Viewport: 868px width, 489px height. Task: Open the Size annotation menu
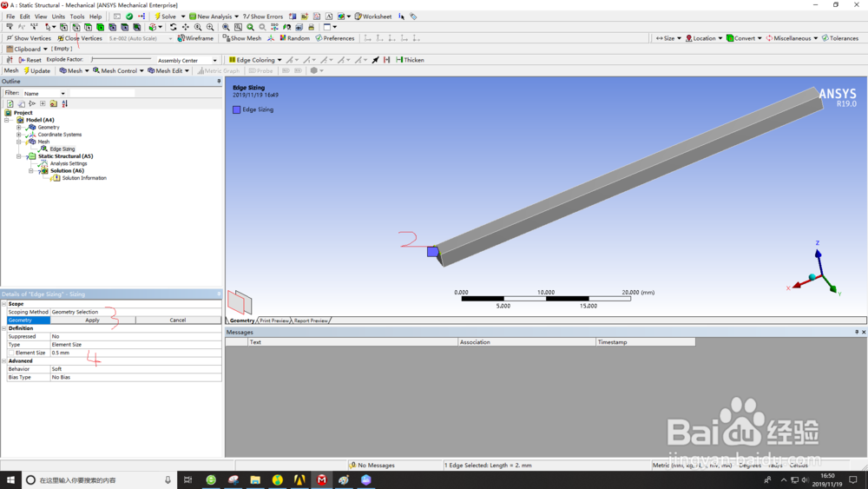[668, 38]
